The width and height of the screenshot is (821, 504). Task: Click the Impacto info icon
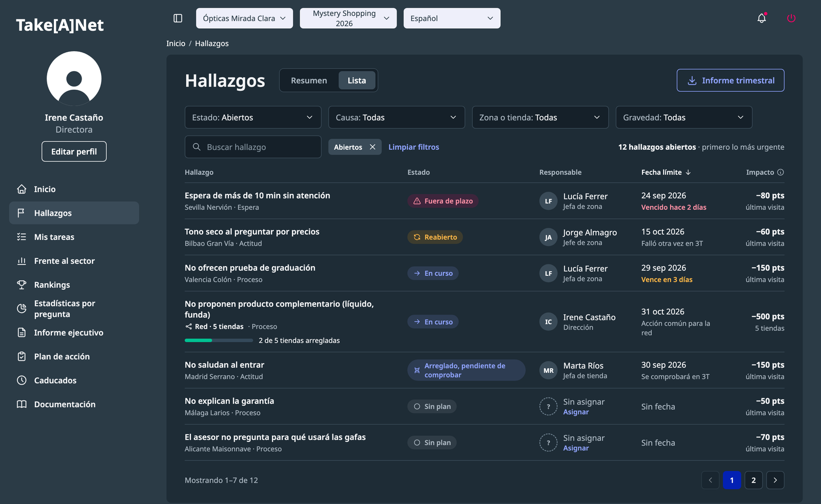780,172
